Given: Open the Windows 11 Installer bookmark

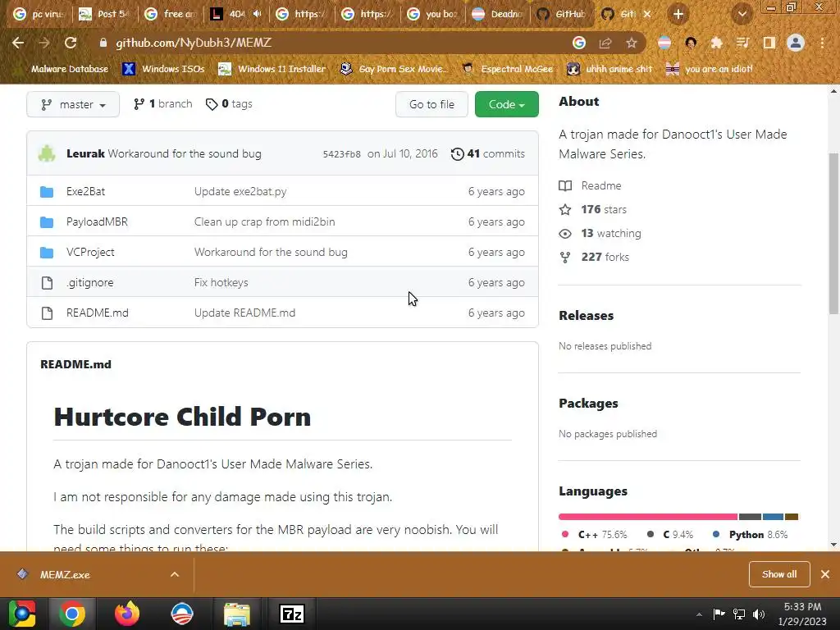Looking at the screenshot, I should point(272,69).
